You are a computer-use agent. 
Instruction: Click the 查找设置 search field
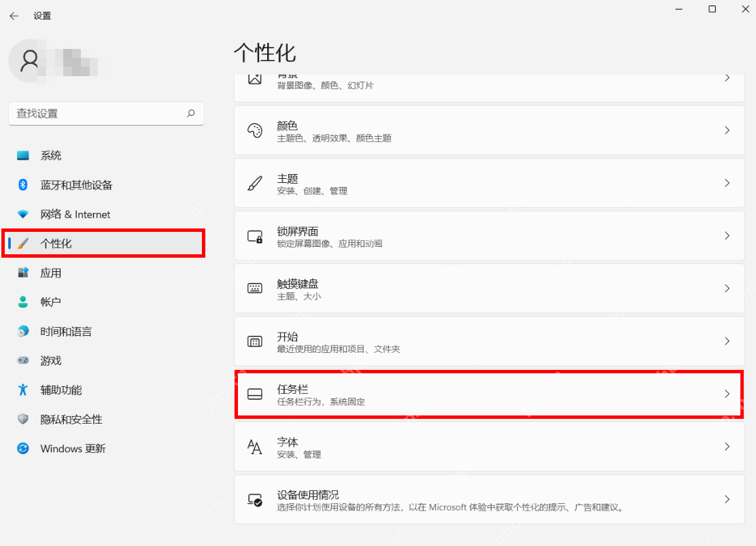pyautogui.click(x=106, y=114)
